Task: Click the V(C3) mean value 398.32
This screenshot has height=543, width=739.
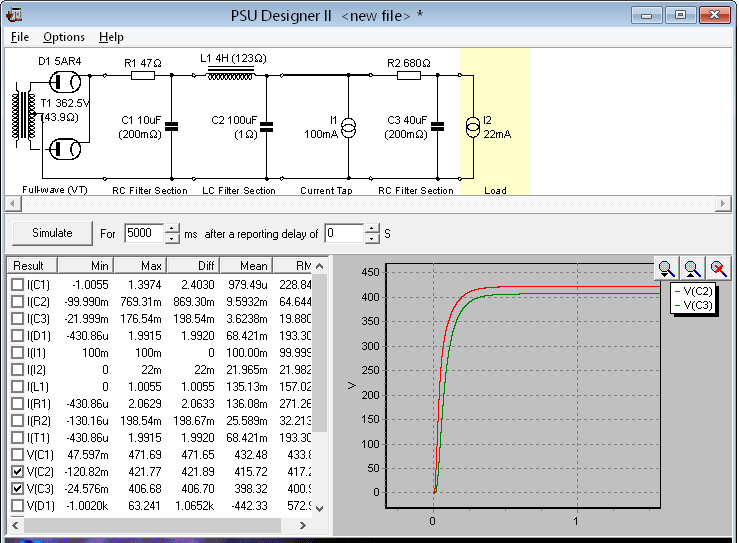Action: pos(251,489)
